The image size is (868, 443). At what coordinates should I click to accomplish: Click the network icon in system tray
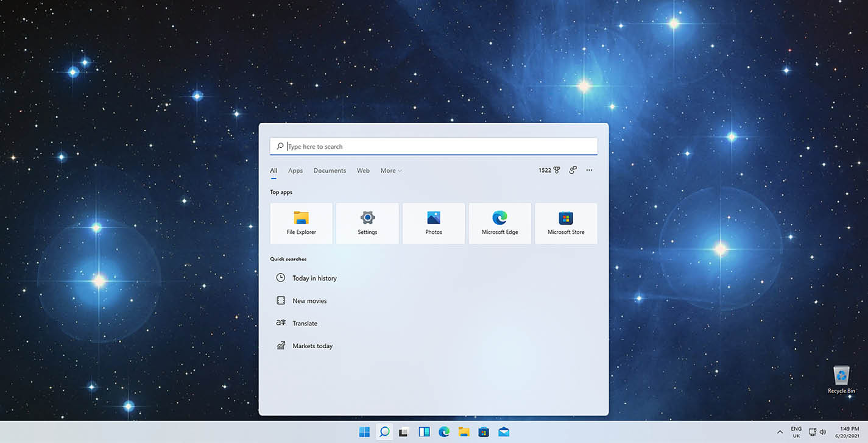(x=813, y=432)
